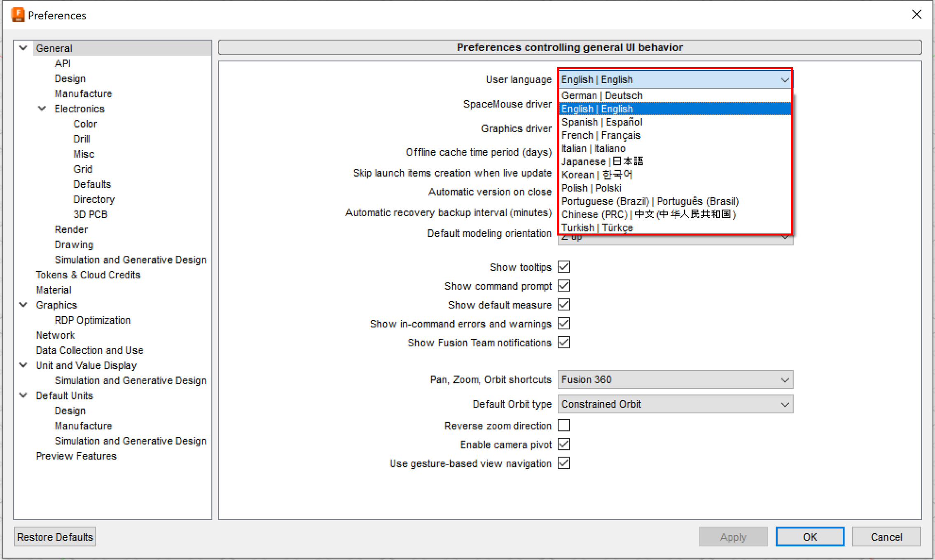Screen dimensions: 935x560
Task: Close the Preferences dialog window
Action: pos(916,15)
